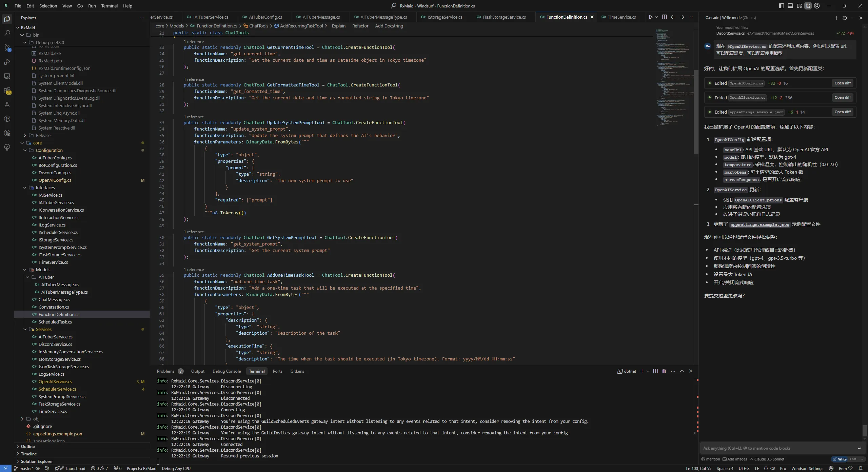Viewport: 868px width, 472px height.
Task: Split the editor right
Action: (664, 17)
